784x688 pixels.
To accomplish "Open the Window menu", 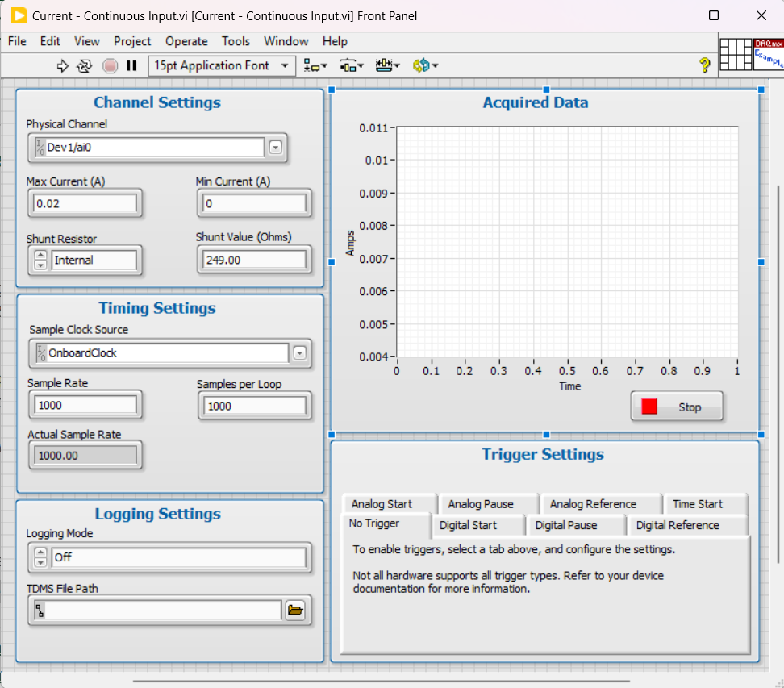I will pos(286,41).
